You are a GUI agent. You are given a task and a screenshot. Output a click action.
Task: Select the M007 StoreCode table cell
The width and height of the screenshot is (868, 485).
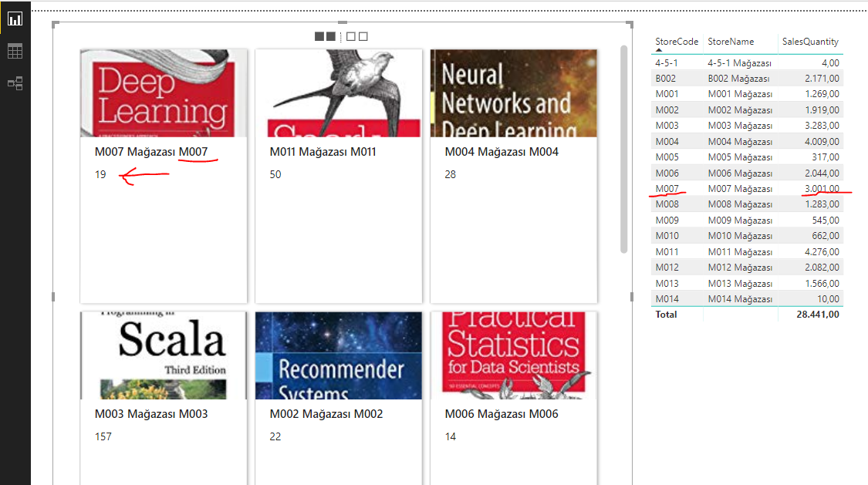coord(667,189)
